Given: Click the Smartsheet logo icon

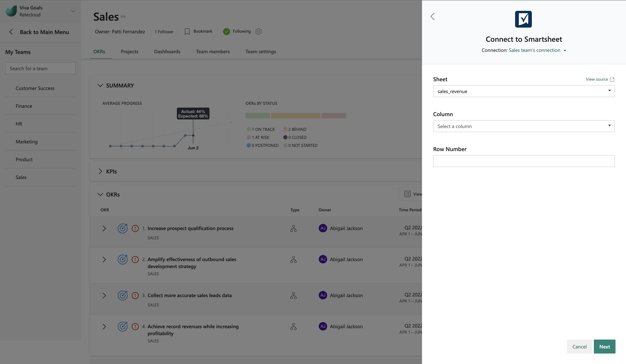Looking at the screenshot, I should pyautogui.click(x=523, y=19).
